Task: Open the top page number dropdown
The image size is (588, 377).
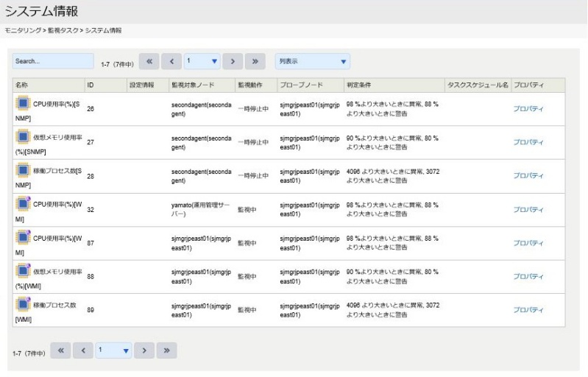Action: pyautogui.click(x=202, y=61)
